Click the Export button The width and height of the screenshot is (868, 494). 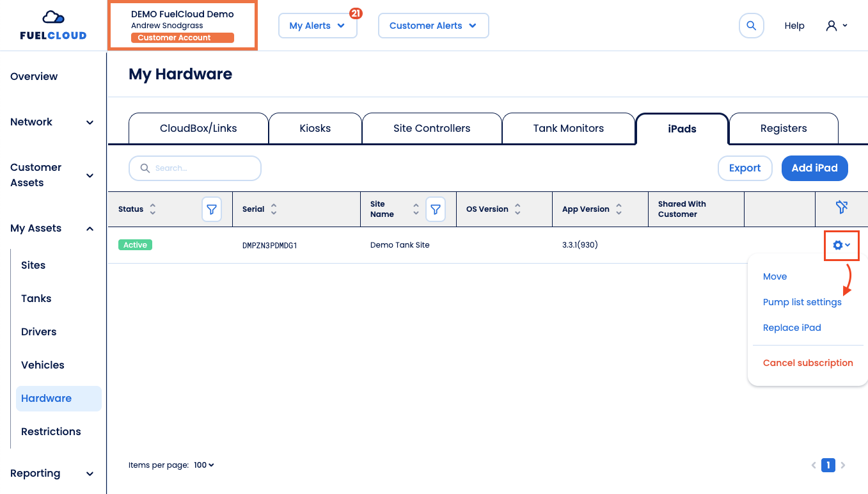pyautogui.click(x=745, y=168)
